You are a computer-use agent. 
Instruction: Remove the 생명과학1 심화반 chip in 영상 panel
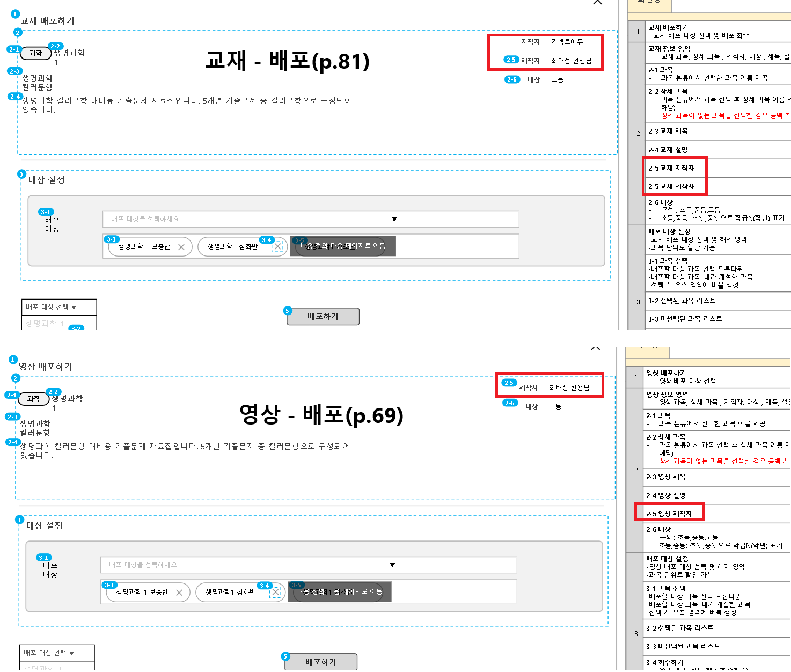[x=275, y=592]
